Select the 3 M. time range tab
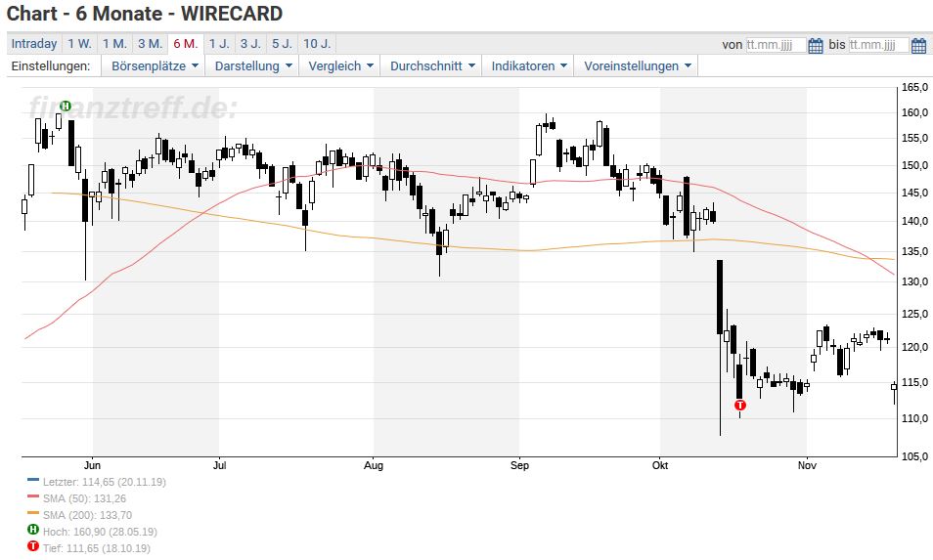 coord(150,44)
